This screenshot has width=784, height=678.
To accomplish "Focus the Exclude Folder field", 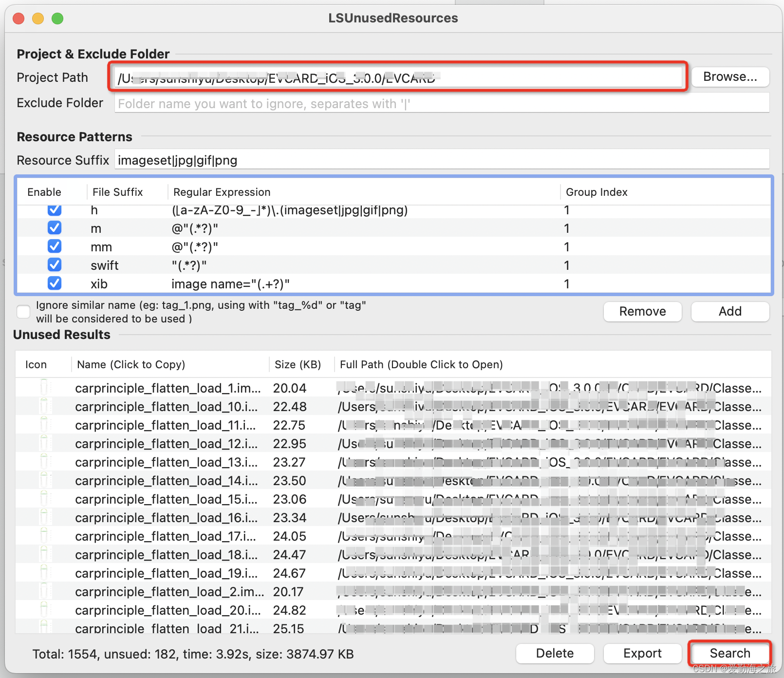I will click(x=442, y=103).
